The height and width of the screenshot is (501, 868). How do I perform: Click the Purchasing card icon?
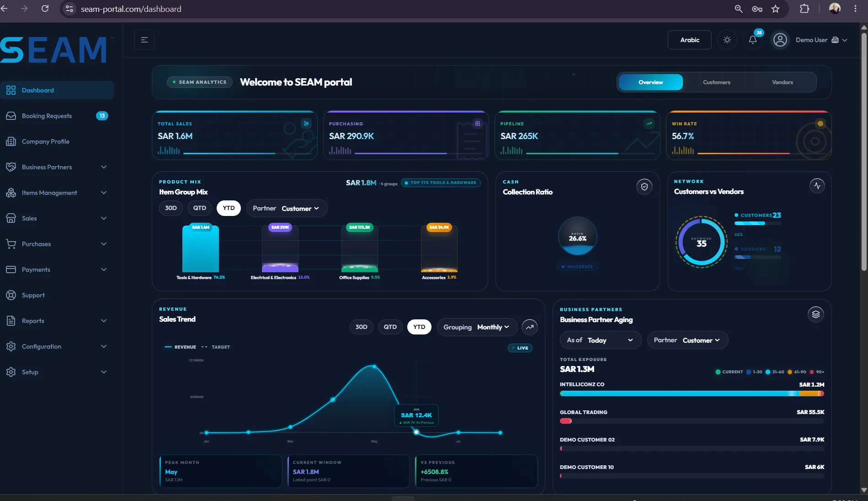pos(478,124)
